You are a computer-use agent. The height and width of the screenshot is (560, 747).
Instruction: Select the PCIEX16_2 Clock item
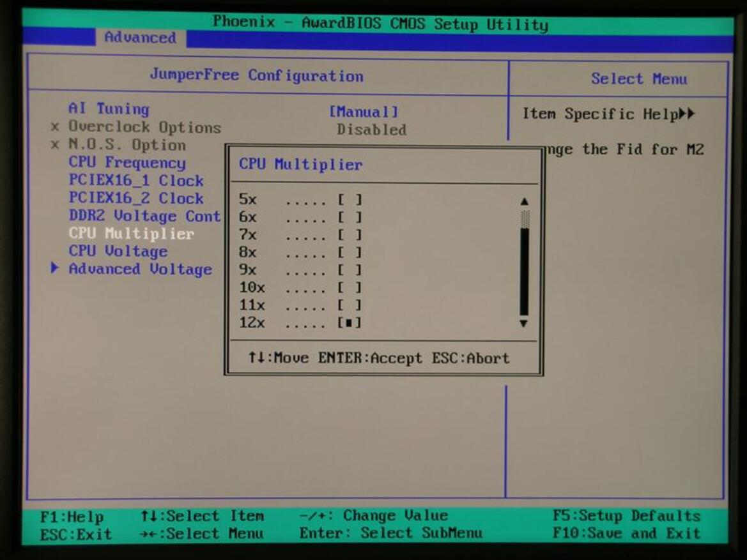coord(136,198)
